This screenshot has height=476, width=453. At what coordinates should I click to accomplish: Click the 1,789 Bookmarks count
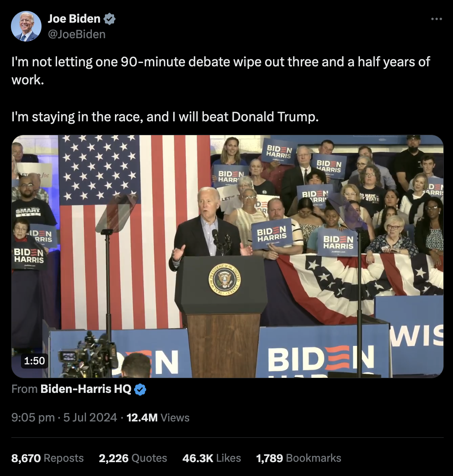coord(299,458)
